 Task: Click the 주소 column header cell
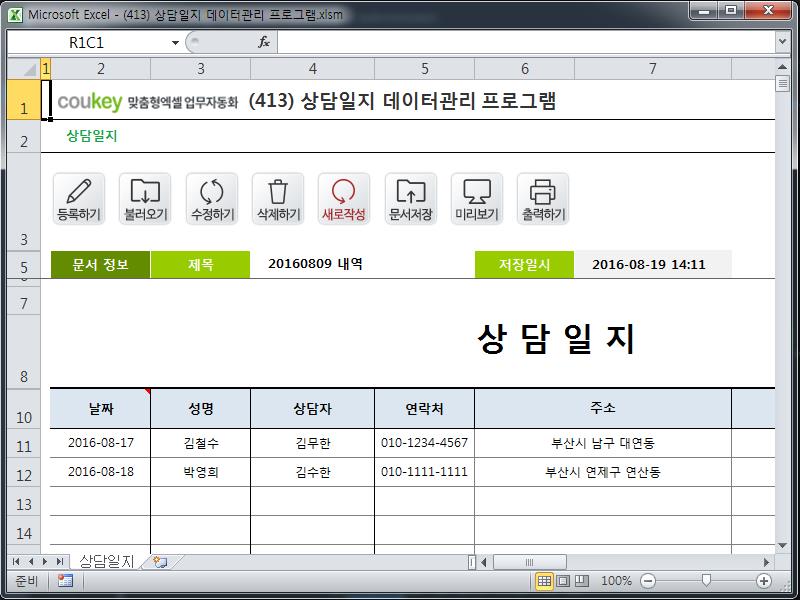click(603, 409)
